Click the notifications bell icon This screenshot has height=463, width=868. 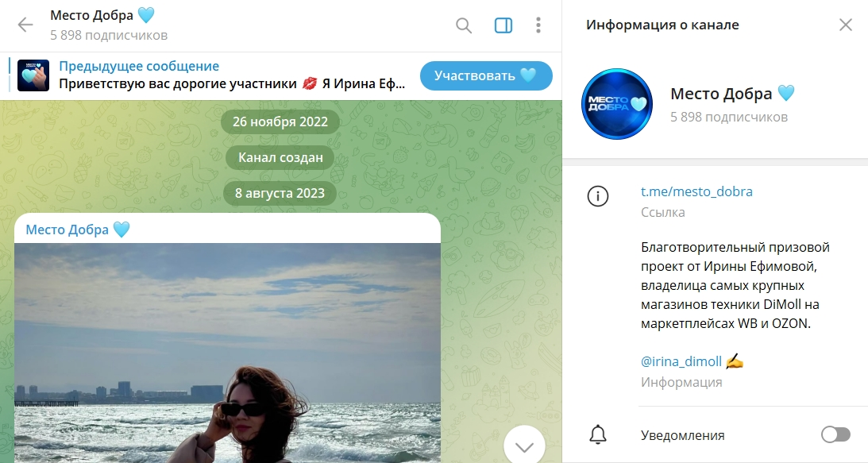(x=598, y=435)
